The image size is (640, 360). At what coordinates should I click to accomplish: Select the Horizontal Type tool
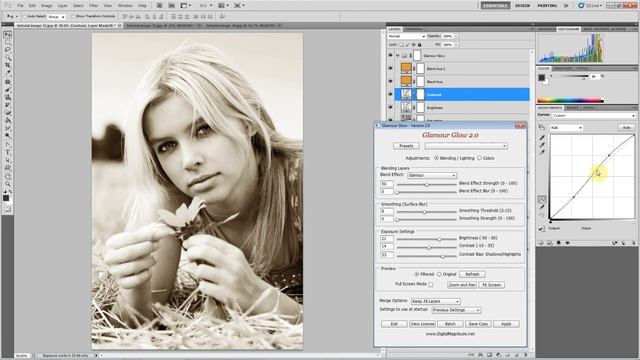pyautogui.click(x=7, y=152)
